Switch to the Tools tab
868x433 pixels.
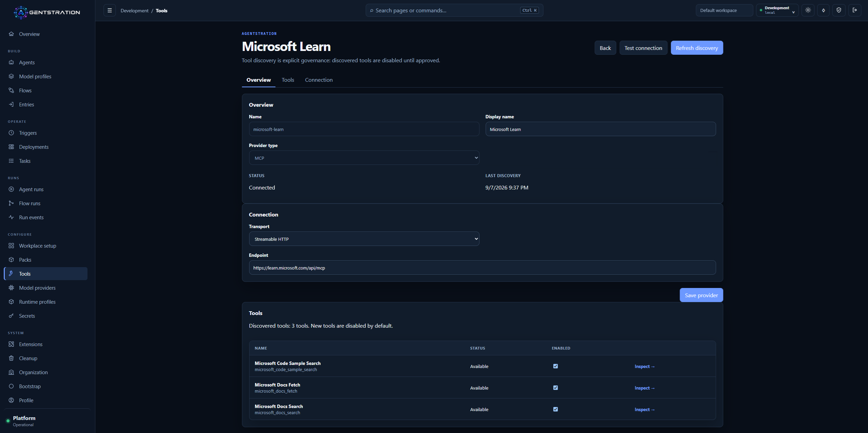(288, 80)
